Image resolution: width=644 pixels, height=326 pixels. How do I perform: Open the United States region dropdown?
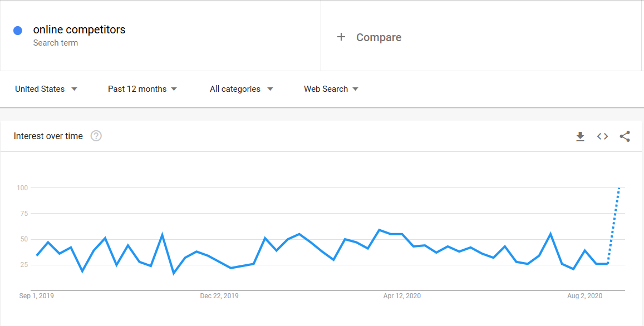(46, 89)
